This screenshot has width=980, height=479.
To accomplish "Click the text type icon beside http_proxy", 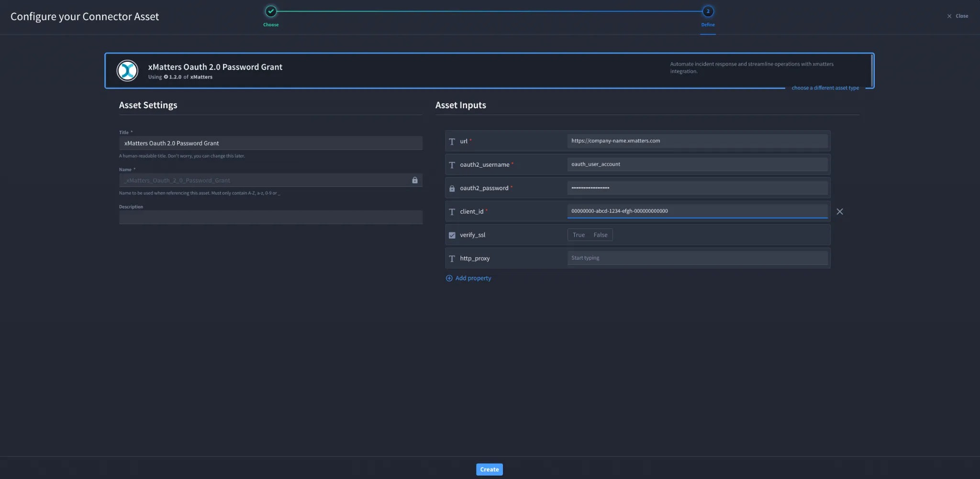I will 452,259.
